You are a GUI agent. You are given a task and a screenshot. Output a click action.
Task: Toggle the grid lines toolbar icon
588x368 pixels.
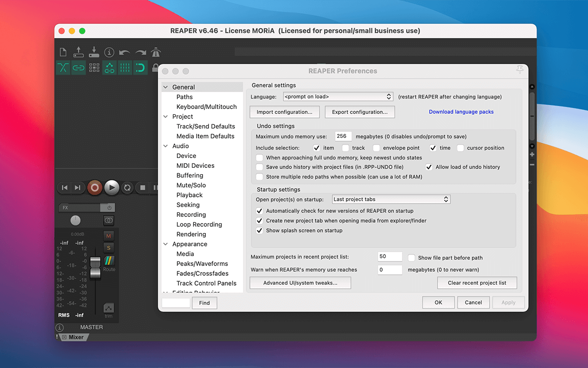coord(125,68)
